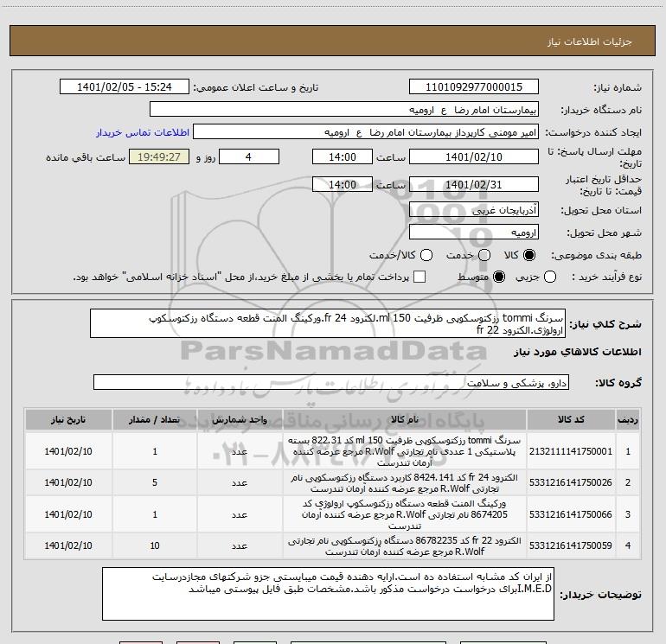Click the price validity 14:00 time field
The width and height of the screenshot is (666, 644).
(x=343, y=185)
